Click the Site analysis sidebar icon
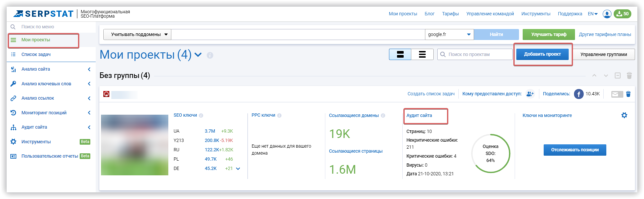 coord(13,69)
